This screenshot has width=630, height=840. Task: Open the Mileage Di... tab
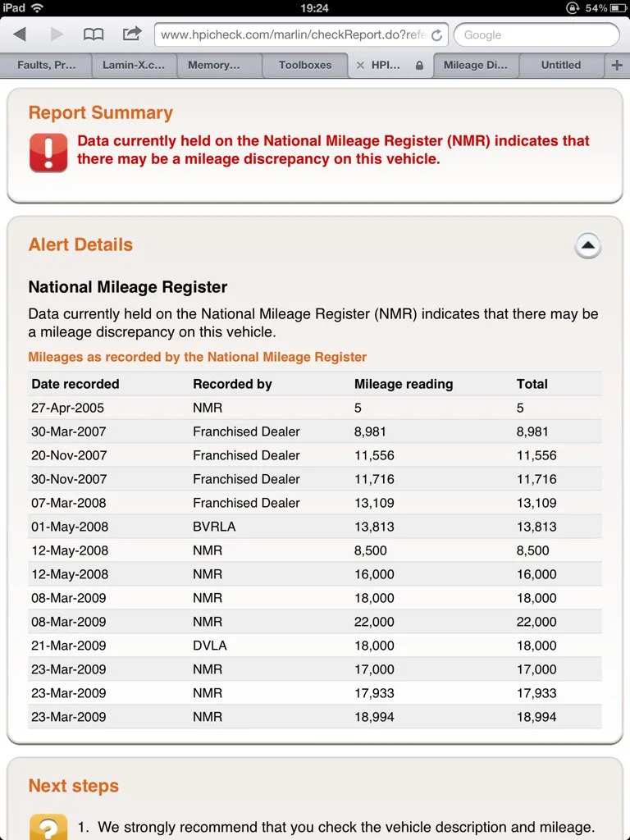(475, 66)
